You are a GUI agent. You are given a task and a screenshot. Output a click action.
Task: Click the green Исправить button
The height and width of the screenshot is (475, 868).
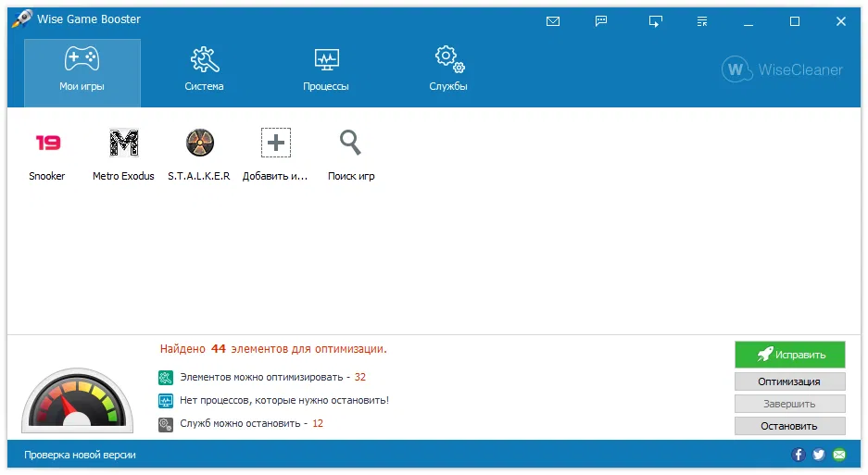click(x=790, y=355)
